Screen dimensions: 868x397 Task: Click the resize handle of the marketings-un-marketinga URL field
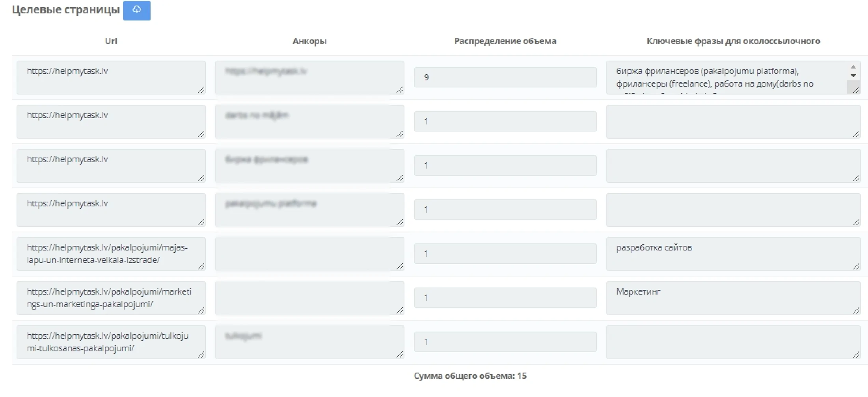tap(201, 311)
